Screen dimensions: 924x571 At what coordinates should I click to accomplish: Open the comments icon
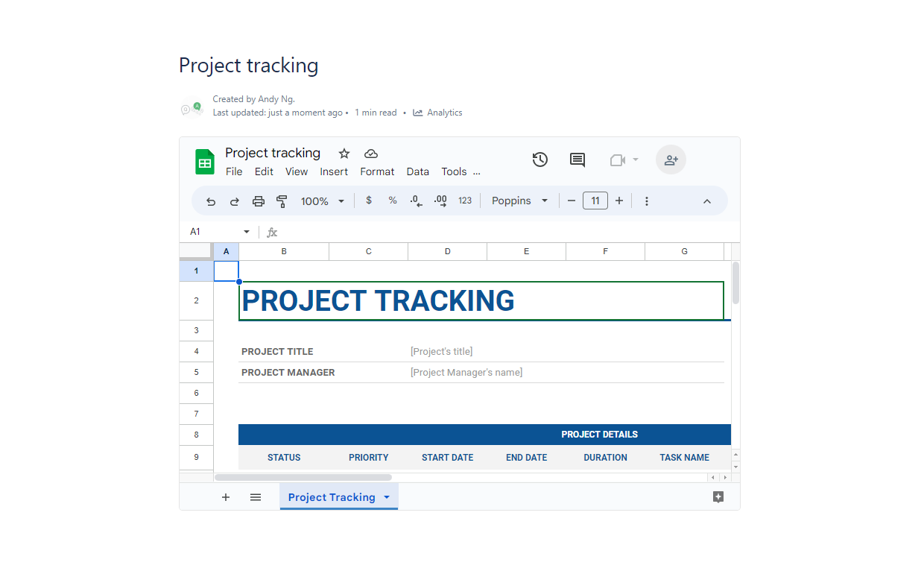pyautogui.click(x=577, y=160)
